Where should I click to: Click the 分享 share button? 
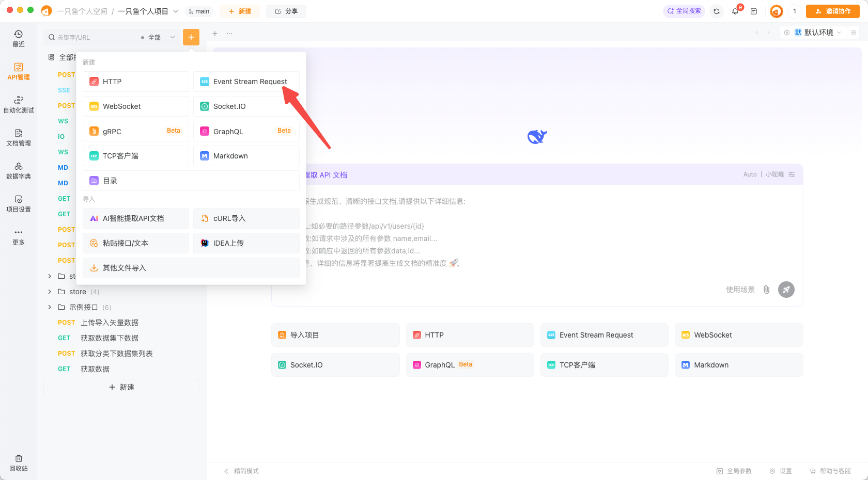coord(286,11)
